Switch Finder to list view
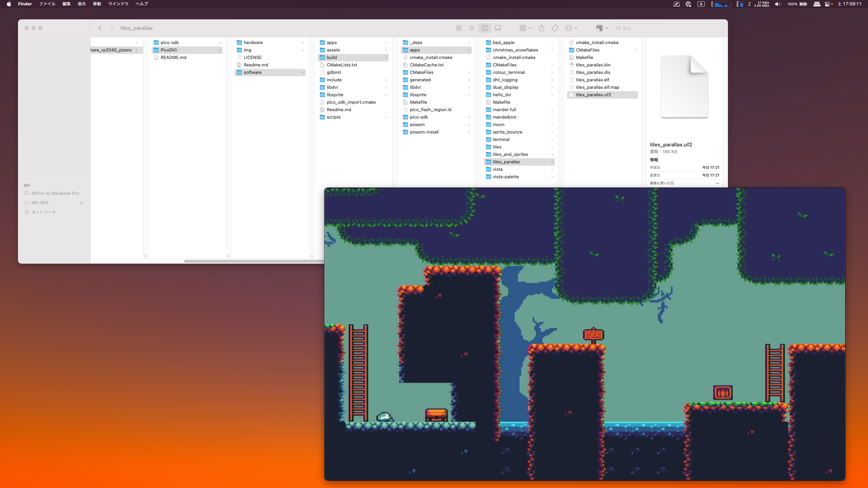868x488 pixels. coord(471,28)
